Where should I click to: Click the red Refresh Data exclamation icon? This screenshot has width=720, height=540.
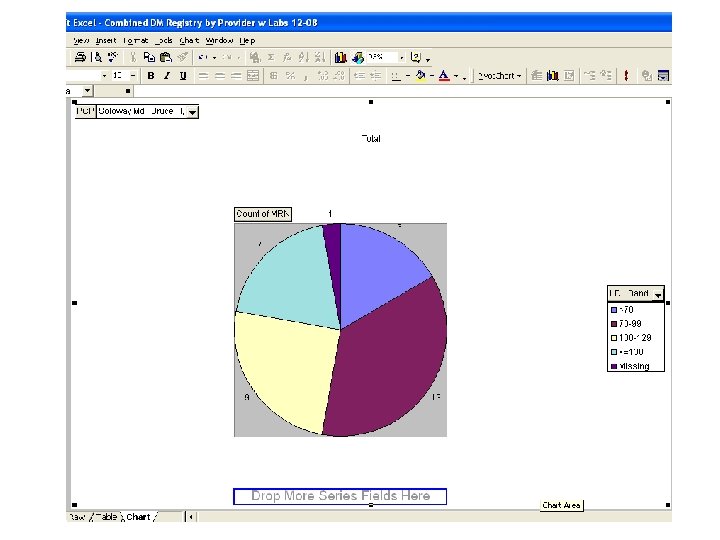tap(626, 76)
